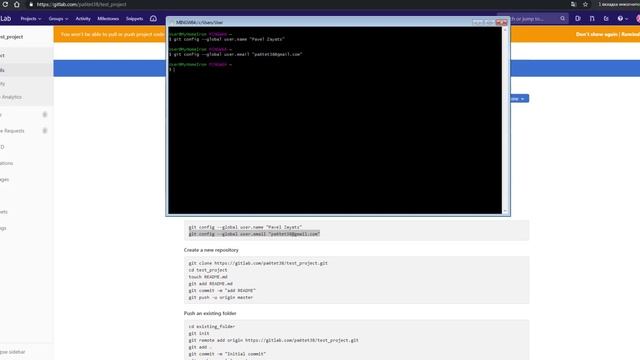Click the MINGW64 terminal title bar
Image resolution: width=640 pixels, height=360 pixels.
click(x=318, y=22)
